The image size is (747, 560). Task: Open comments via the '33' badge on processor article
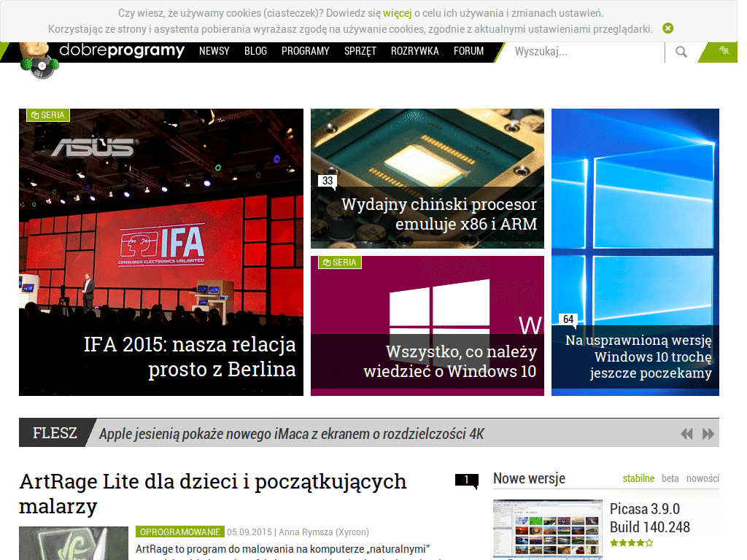click(x=326, y=180)
